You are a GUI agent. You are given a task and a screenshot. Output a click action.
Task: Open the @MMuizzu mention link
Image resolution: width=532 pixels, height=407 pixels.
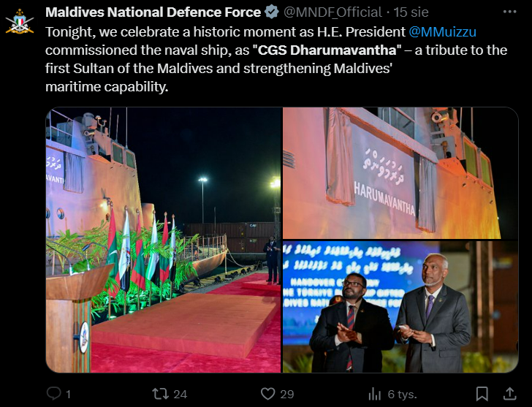[442, 32]
